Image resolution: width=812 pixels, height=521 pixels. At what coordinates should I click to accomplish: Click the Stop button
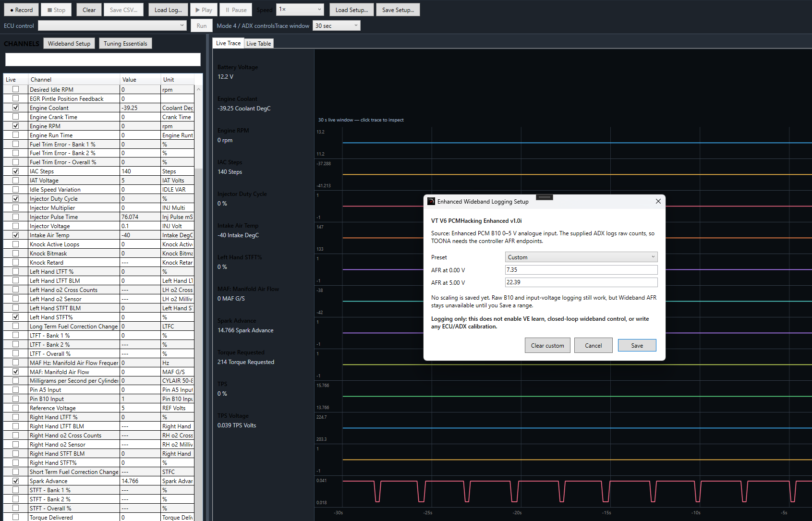(x=56, y=10)
